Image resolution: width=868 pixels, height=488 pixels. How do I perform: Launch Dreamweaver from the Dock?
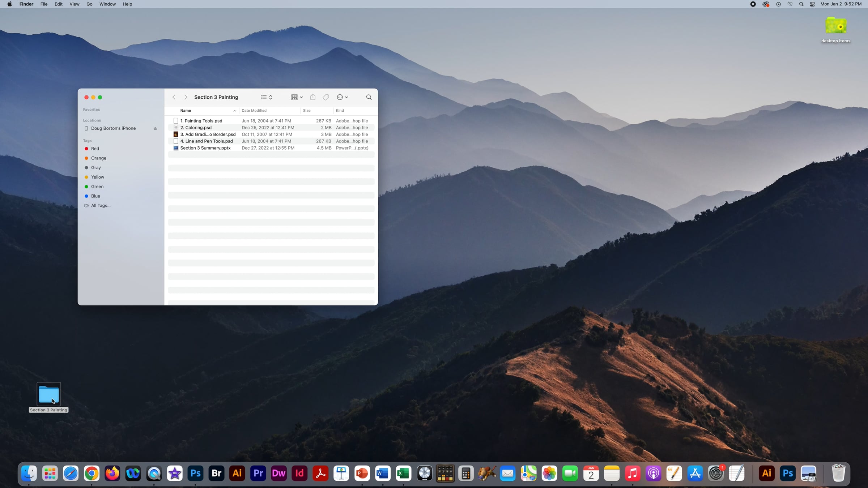279,473
